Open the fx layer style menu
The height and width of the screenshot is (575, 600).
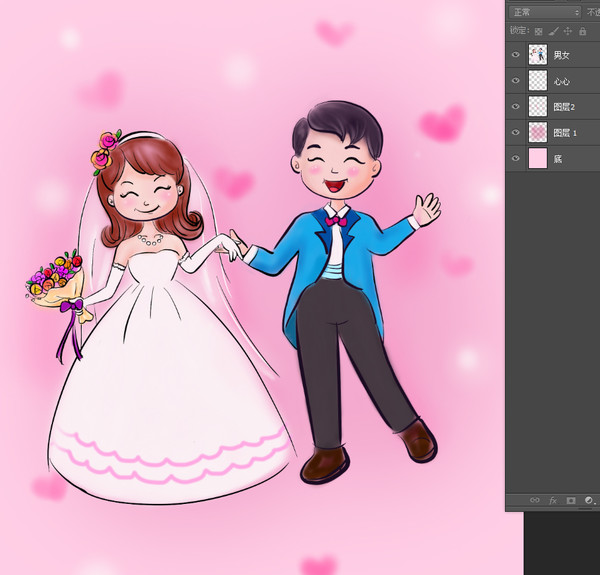(x=553, y=500)
